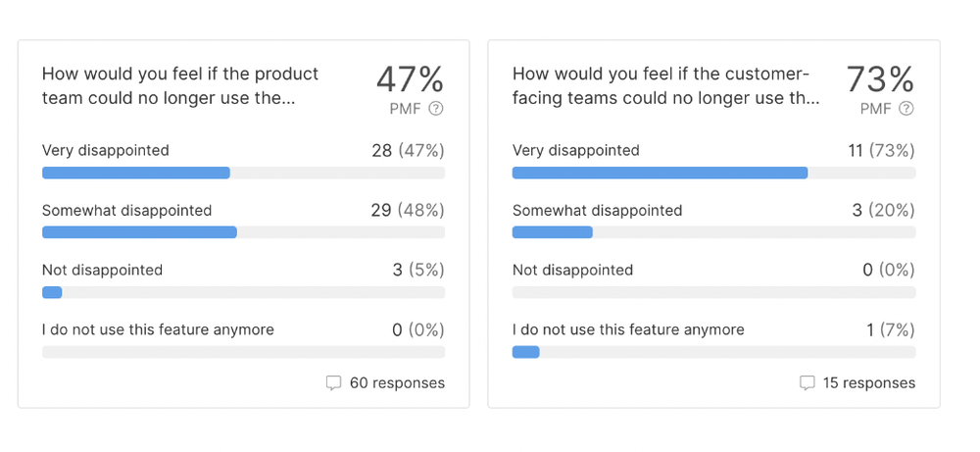Click the 73% PMF score
Screen dimensions: 980x452
[x=880, y=78]
